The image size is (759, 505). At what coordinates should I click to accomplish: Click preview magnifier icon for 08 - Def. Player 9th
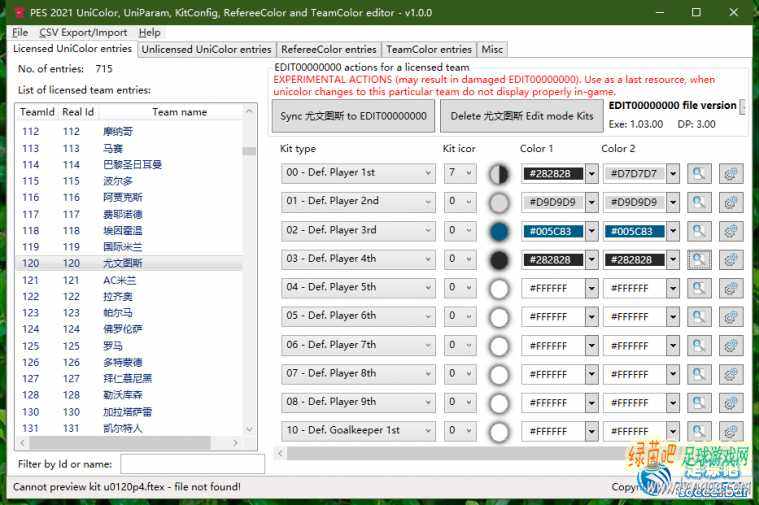click(x=699, y=403)
